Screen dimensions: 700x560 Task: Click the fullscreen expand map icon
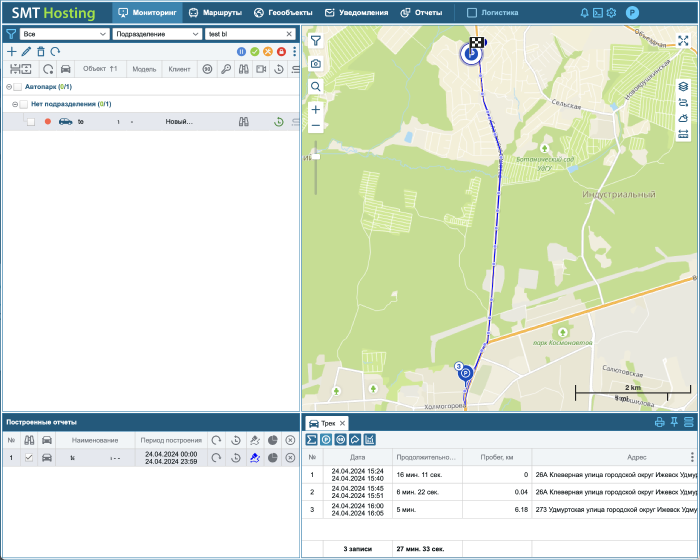click(x=683, y=41)
